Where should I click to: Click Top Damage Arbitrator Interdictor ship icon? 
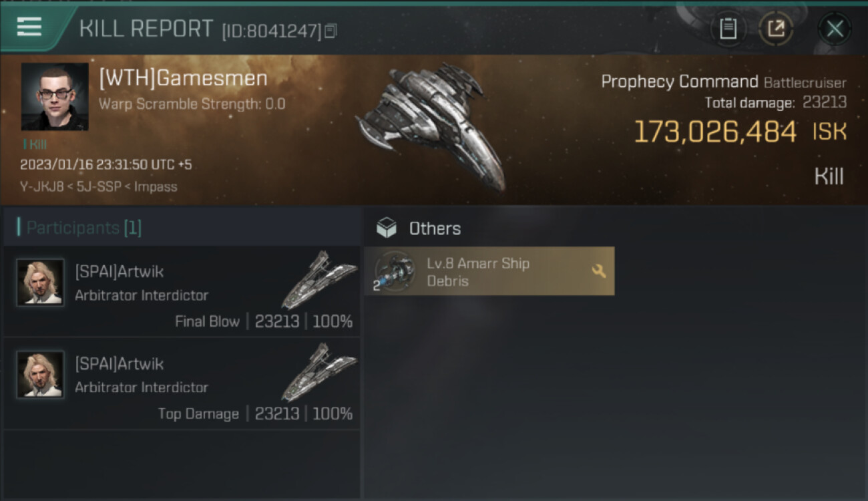[x=319, y=371]
